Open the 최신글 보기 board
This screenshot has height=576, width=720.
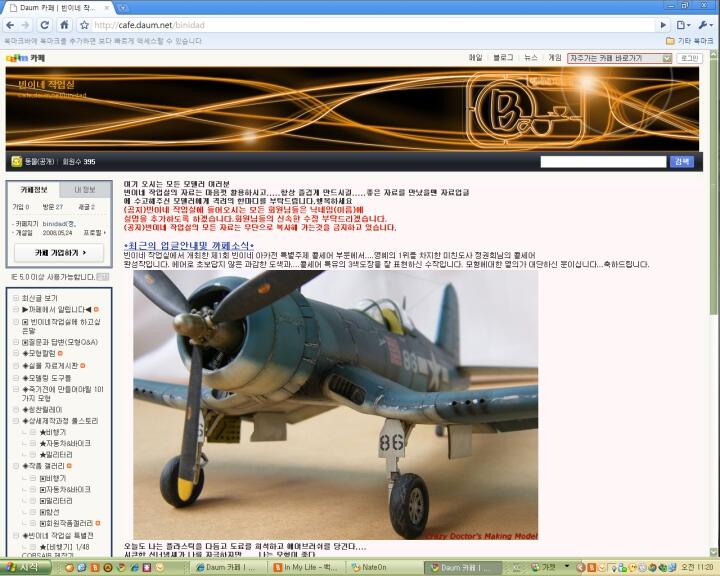coord(41,298)
